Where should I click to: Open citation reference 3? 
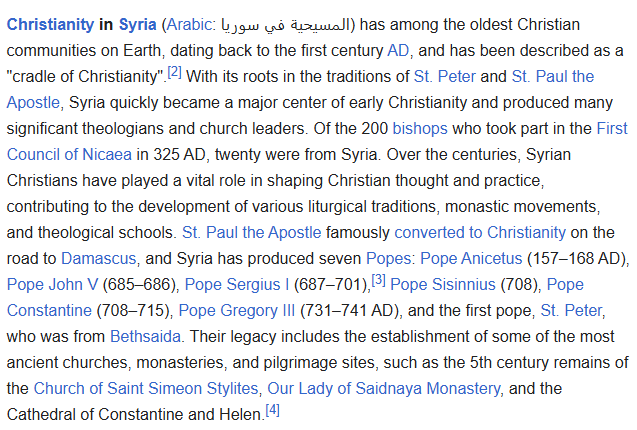tap(378, 280)
